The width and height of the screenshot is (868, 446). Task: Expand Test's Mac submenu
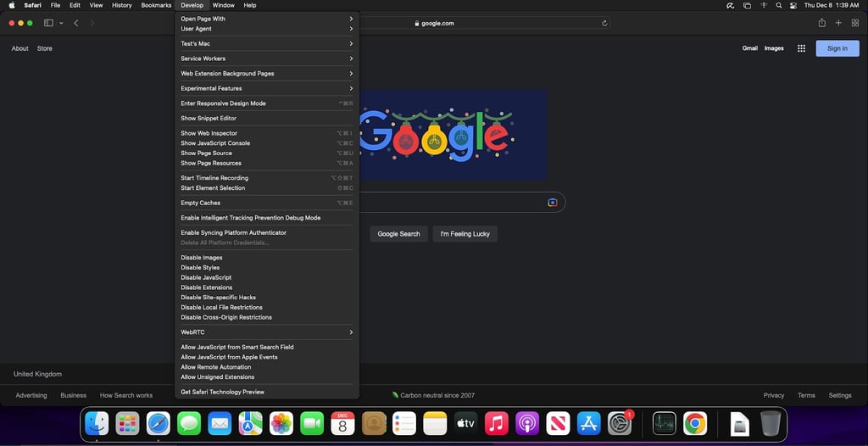(267, 43)
